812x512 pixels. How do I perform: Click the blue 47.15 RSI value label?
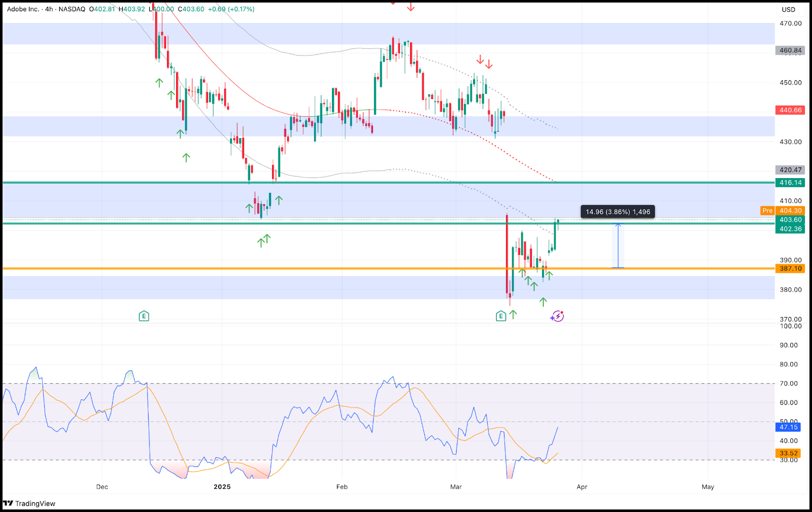(789, 427)
